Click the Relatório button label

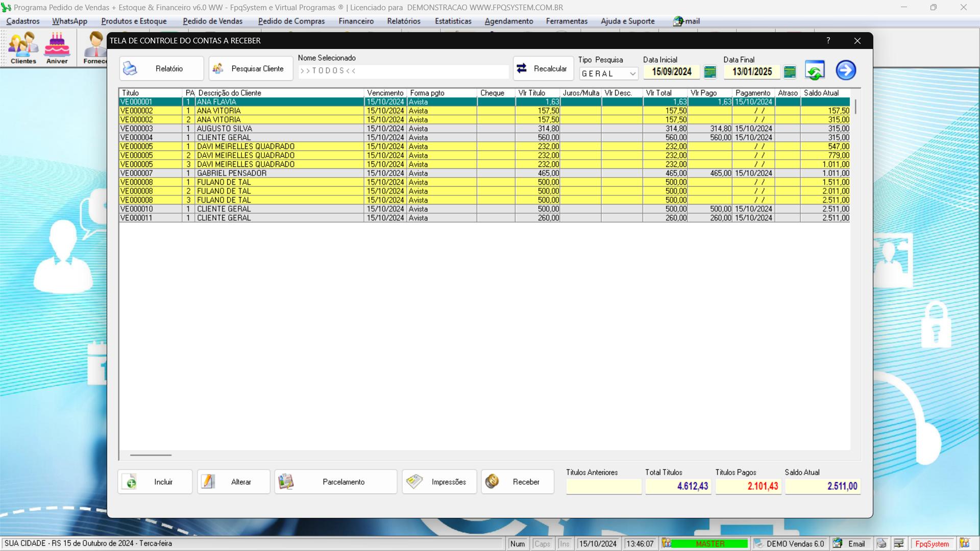click(x=169, y=69)
